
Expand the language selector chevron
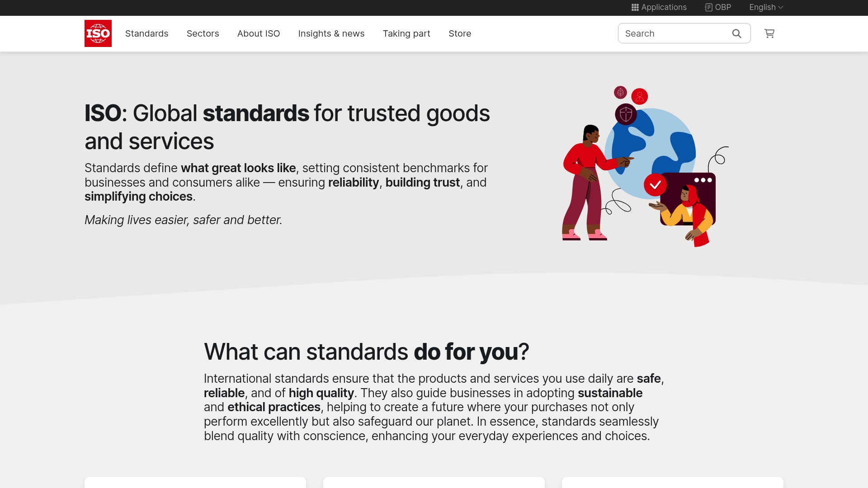pyautogui.click(x=781, y=7)
